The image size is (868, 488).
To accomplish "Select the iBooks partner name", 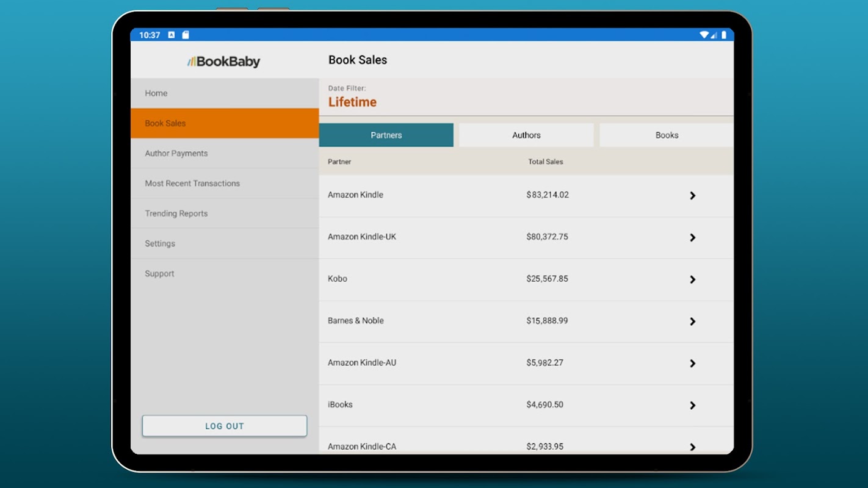I will (340, 404).
